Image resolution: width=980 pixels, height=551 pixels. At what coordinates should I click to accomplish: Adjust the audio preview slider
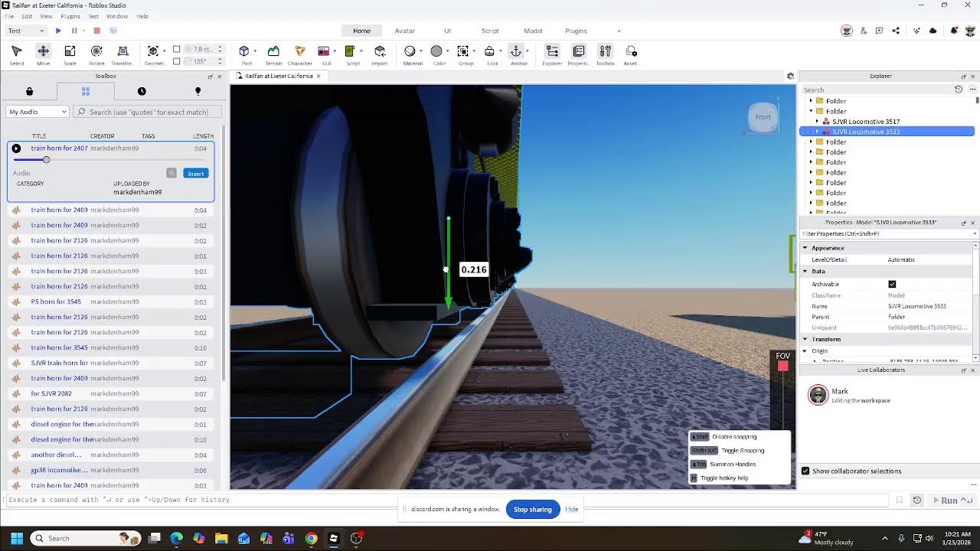(x=46, y=160)
